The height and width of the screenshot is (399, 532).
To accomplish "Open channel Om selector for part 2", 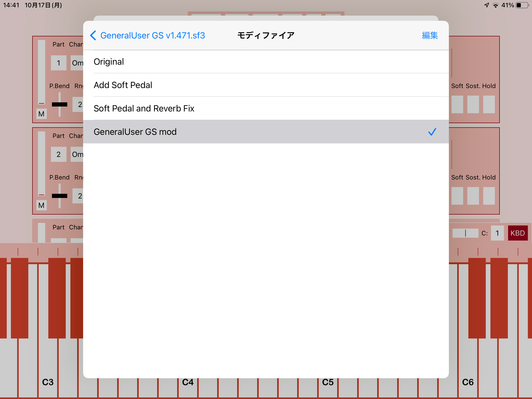I will tap(77, 154).
